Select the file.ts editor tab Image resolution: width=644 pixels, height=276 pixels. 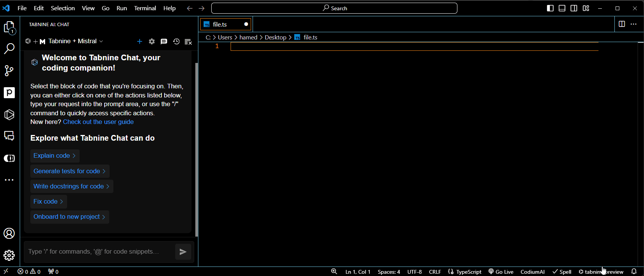tap(226, 24)
